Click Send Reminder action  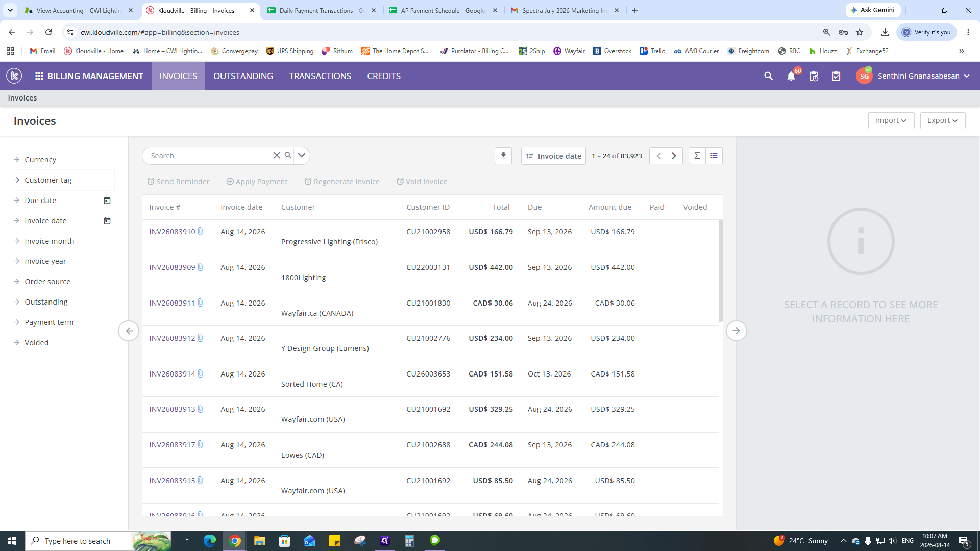(179, 182)
